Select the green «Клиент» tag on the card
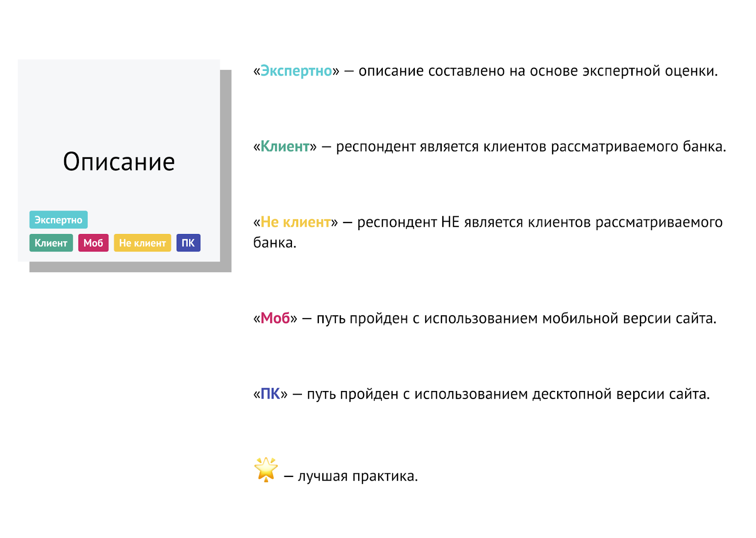 [51, 243]
